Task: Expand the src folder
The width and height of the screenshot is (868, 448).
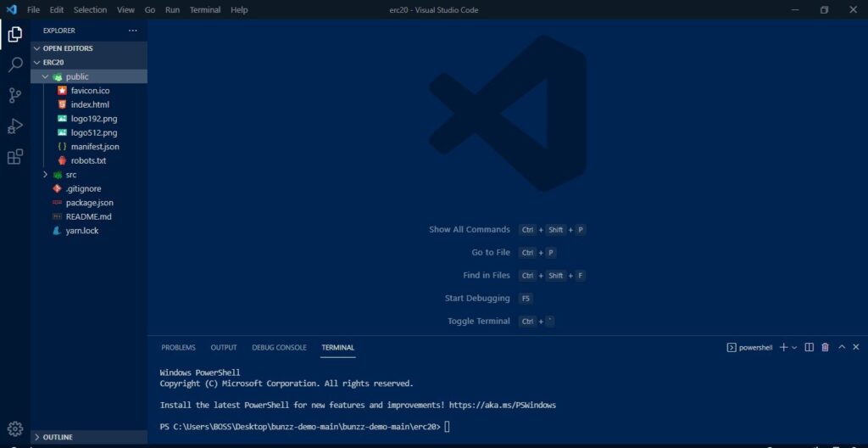Action: pos(89,175)
